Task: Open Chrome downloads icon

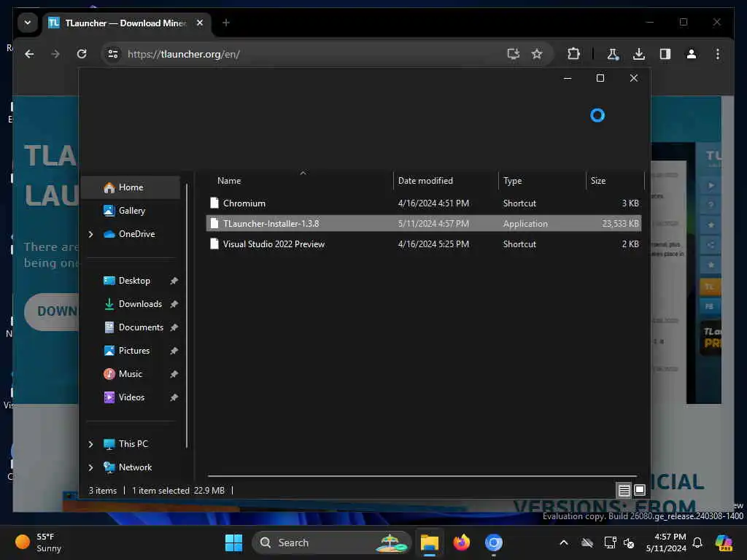Action: 639,54
